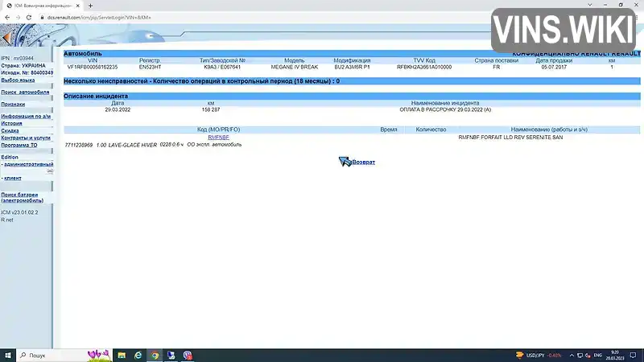Select TVV code RFBKH2A3661A010000

(x=424, y=67)
